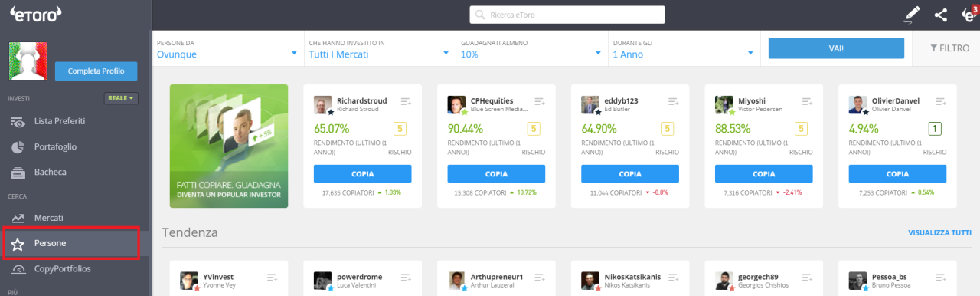This screenshot has height=296, width=980.
Task: Click the powerdrome username
Action: [x=359, y=277]
